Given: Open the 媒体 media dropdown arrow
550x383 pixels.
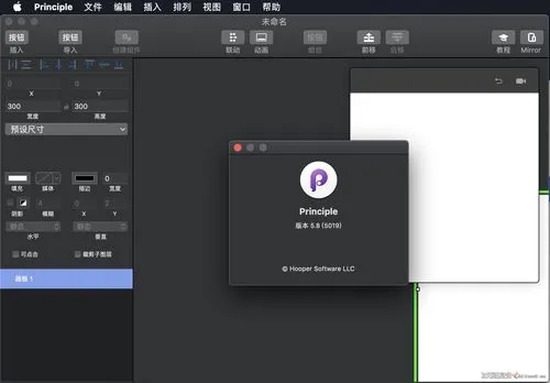Looking at the screenshot, I should click(57, 178).
